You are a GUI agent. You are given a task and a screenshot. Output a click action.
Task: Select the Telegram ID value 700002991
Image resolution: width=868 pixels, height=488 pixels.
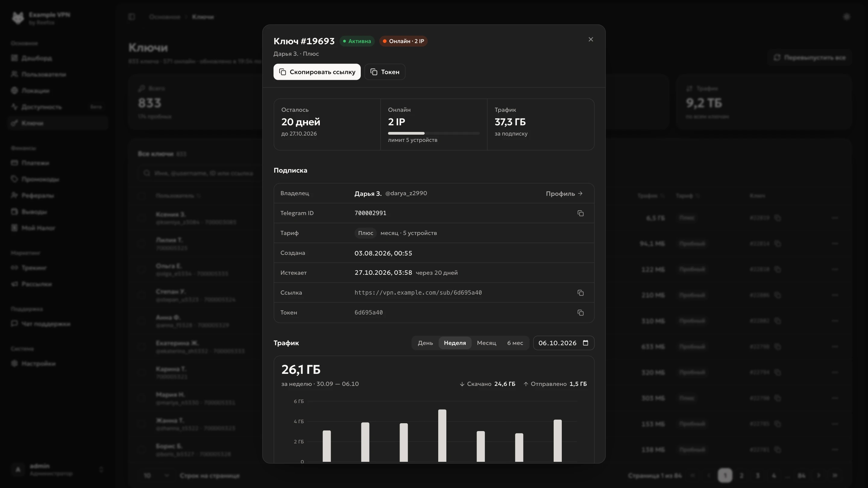370,213
